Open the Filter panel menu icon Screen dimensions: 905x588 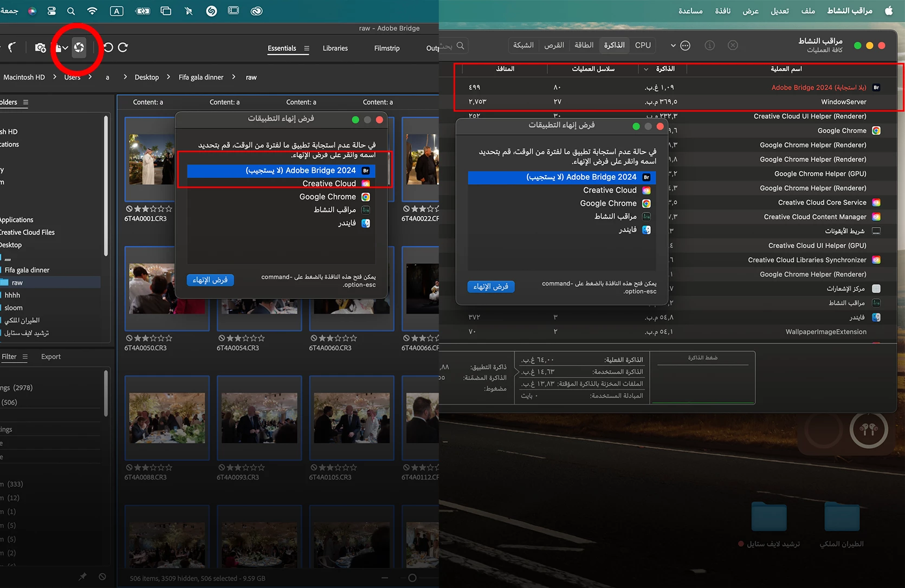25,357
